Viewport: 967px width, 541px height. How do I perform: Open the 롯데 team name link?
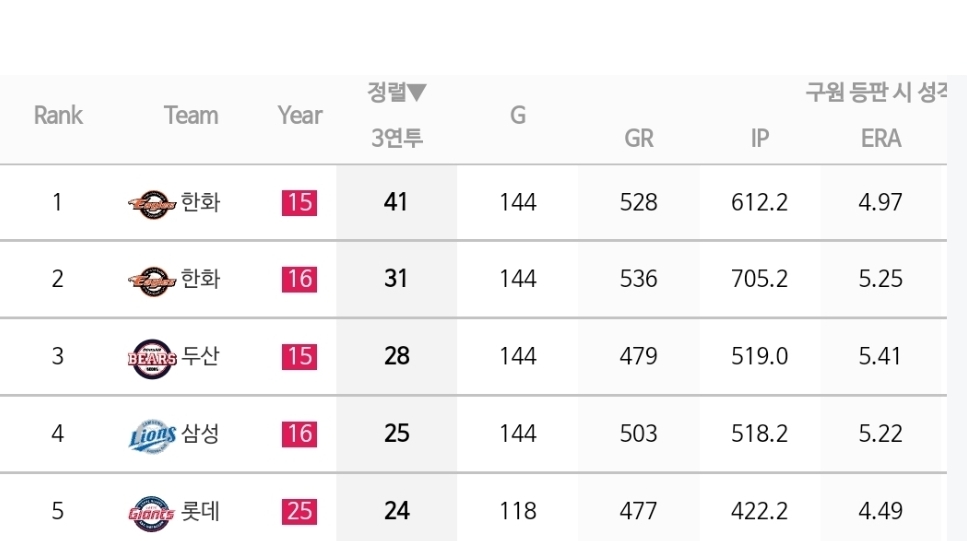click(200, 511)
